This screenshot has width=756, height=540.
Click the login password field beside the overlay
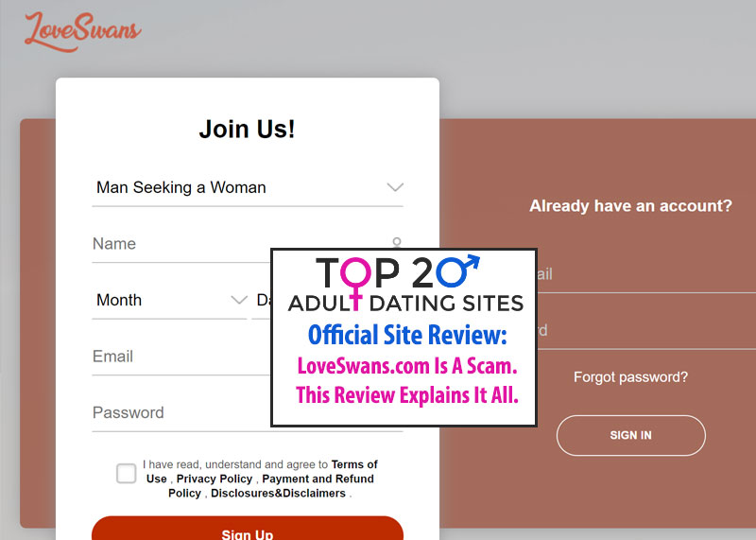[646, 332]
